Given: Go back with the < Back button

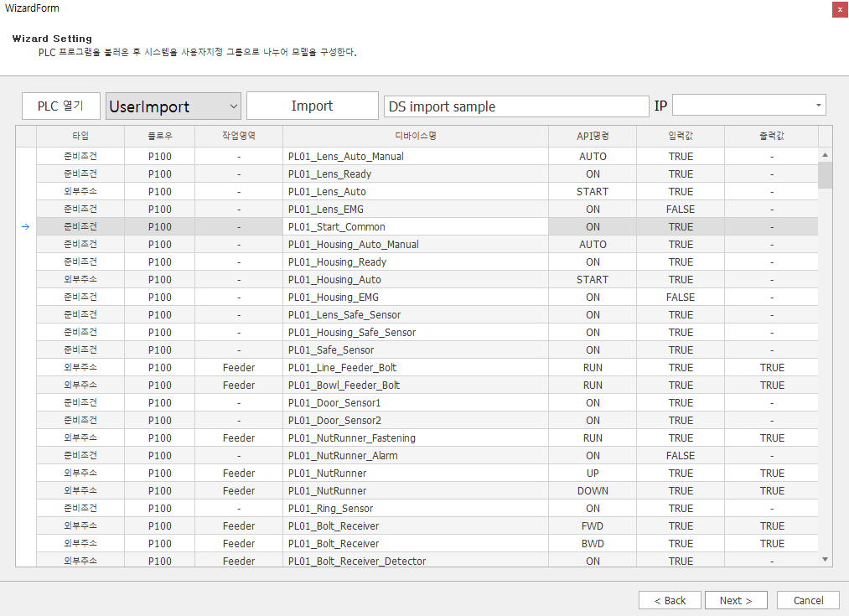Looking at the screenshot, I should [669, 600].
